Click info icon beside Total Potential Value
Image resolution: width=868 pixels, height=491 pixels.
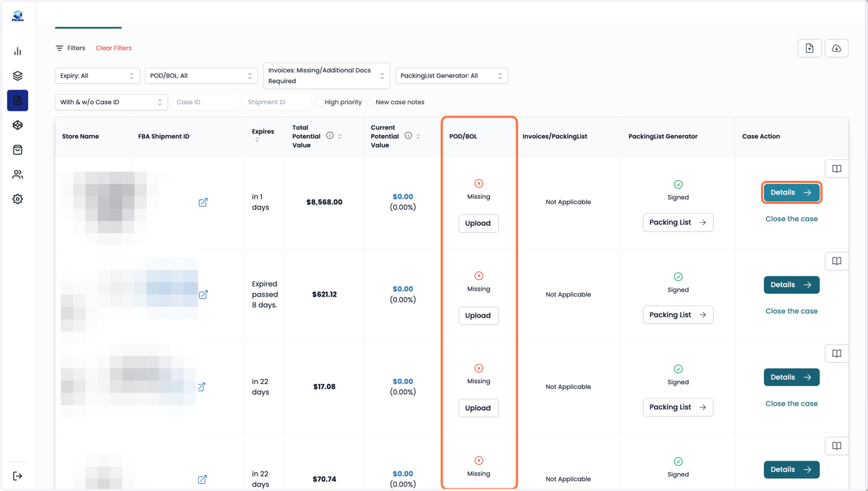pos(330,135)
